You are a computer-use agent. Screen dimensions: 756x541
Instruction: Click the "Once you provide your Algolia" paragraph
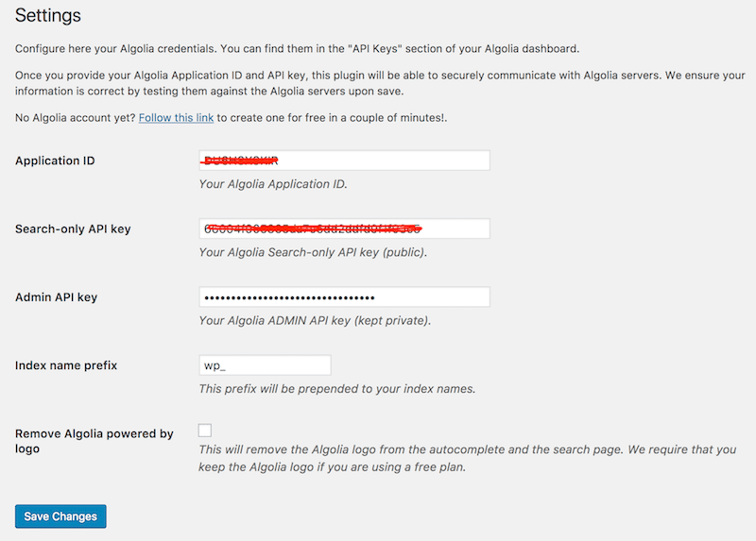[x=378, y=84]
